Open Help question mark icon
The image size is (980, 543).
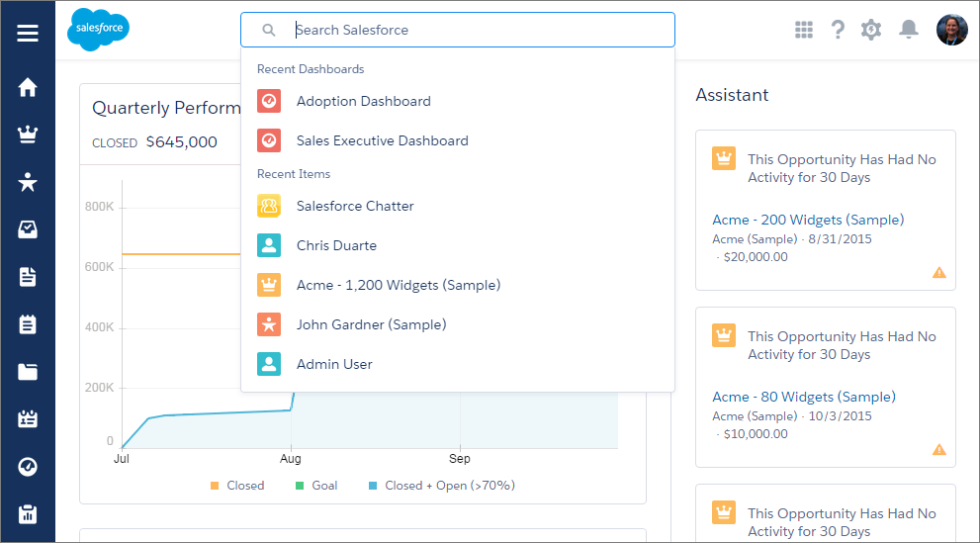point(838,30)
